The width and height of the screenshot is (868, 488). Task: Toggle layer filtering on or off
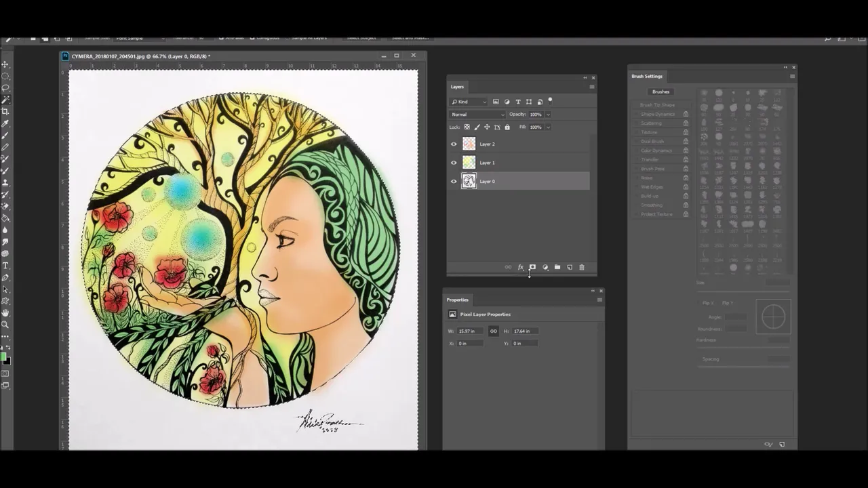tap(550, 100)
